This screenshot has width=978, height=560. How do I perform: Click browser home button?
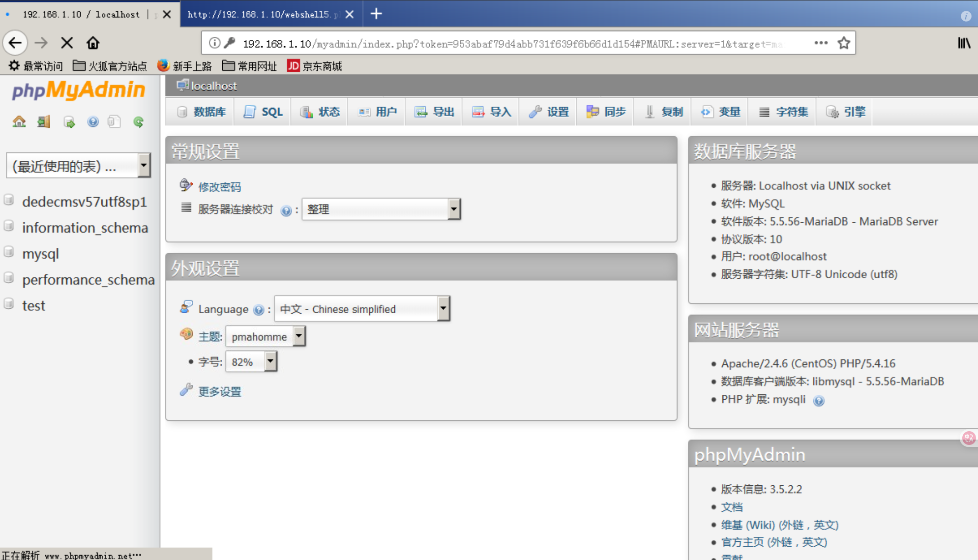[x=93, y=43]
